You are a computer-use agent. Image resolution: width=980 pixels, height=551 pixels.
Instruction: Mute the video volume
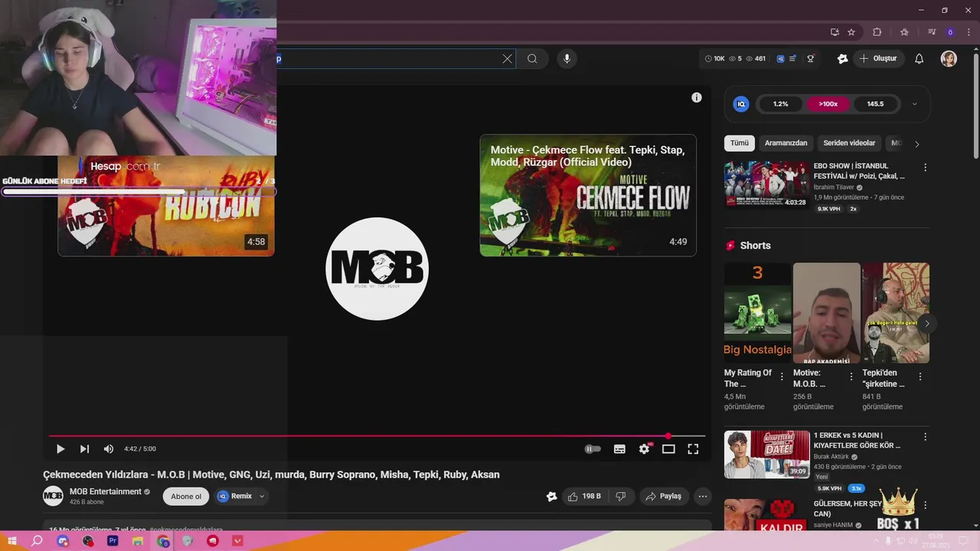(x=109, y=449)
